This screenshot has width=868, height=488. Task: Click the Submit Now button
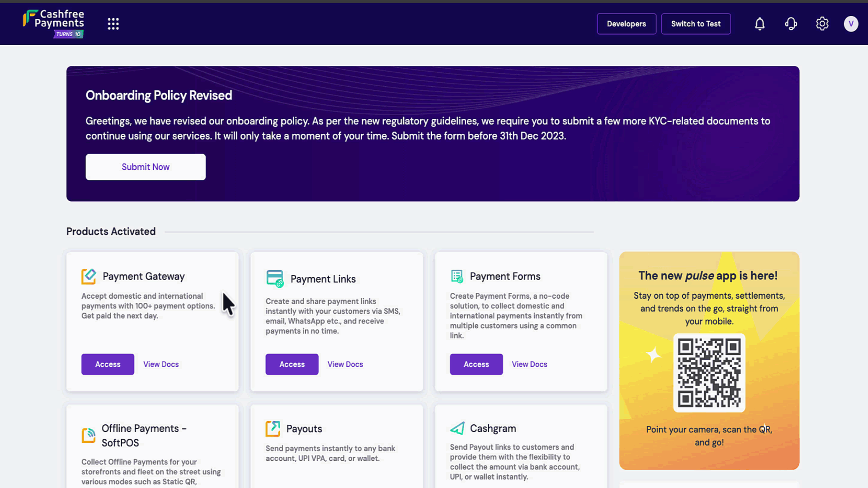(x=146, y=167)
